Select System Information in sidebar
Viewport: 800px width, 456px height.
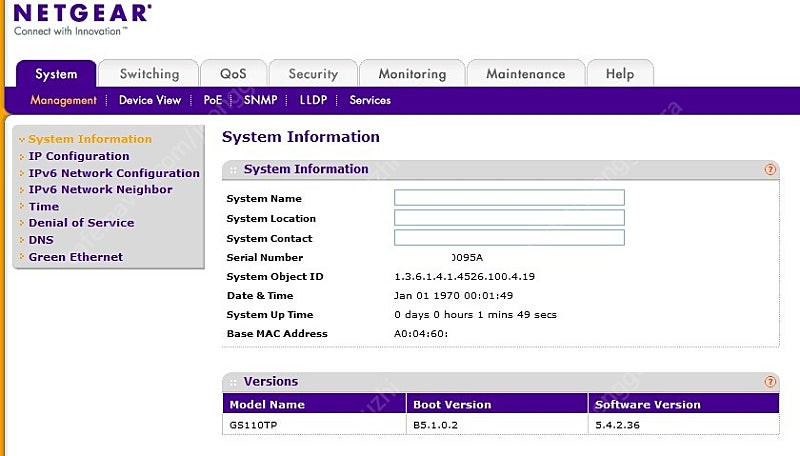[x=90, y=139]
